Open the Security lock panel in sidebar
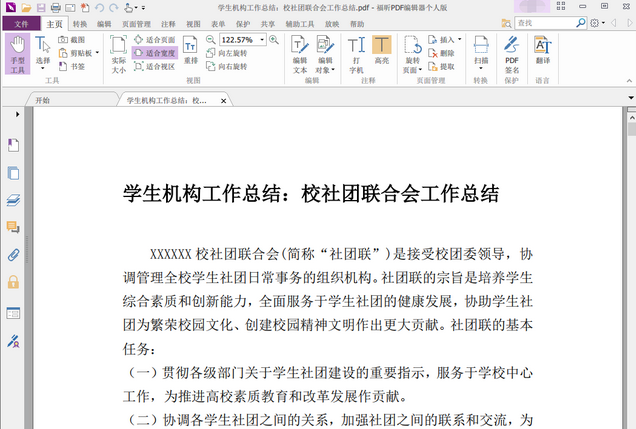The image size is (636, 429). 13,282
